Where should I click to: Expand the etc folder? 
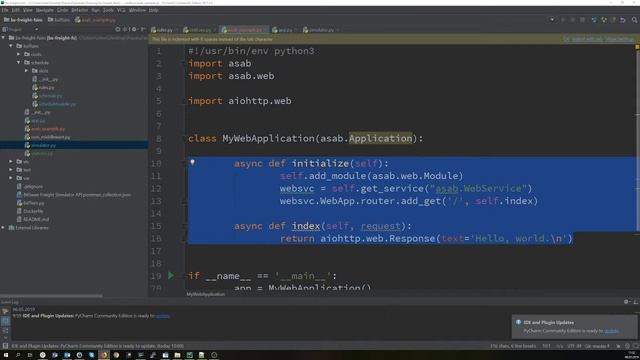[x=11, y=162]
